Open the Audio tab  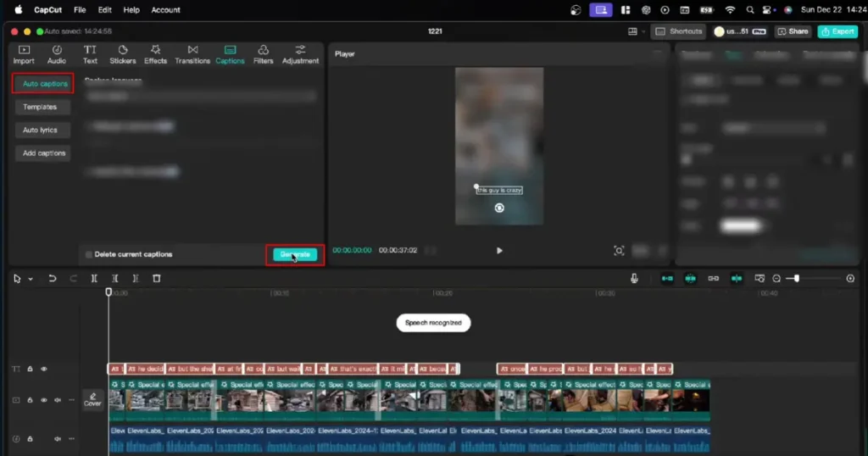click(x=57, y=55)
